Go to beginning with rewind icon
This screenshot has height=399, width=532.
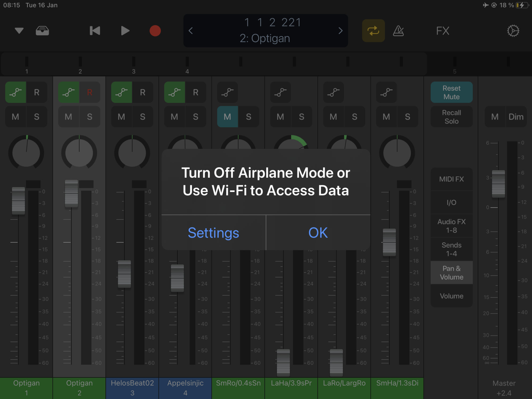[x=95, y=31]
